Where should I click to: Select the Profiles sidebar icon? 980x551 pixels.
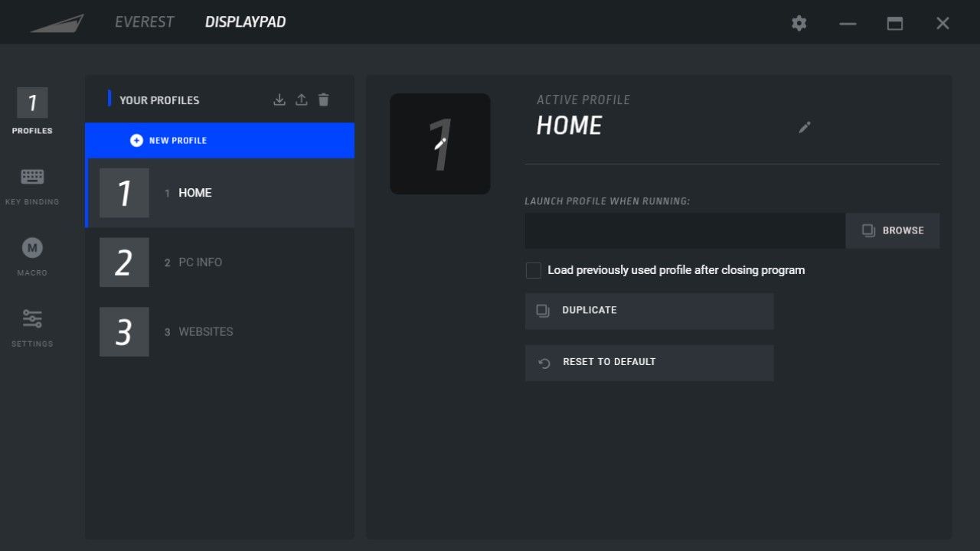[x=32, y=111]
